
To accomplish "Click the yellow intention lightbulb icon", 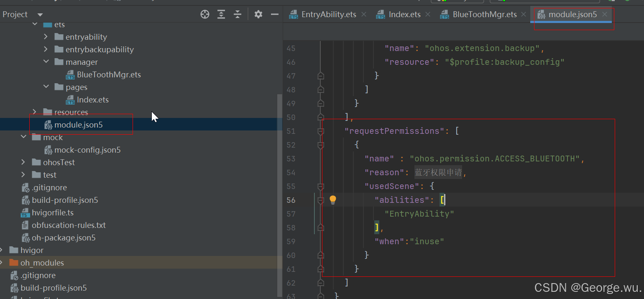I will pos(333,199).
